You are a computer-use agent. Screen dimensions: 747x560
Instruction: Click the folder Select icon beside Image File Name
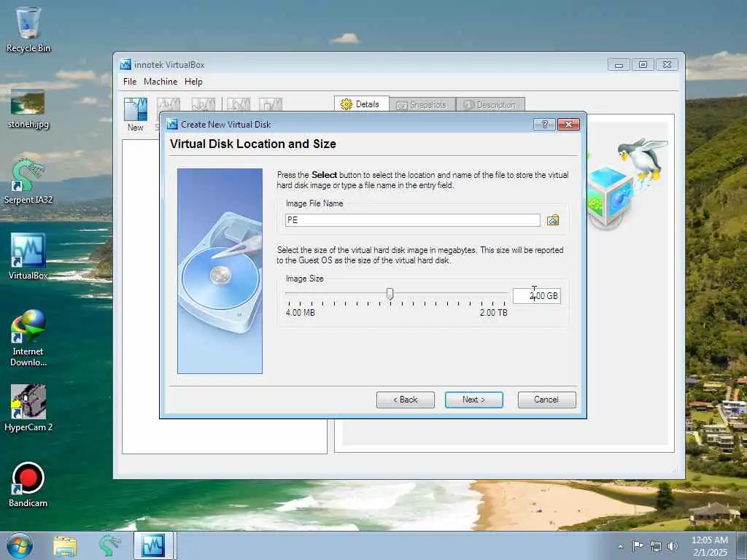pyautogui.click(x=553, y=220)
